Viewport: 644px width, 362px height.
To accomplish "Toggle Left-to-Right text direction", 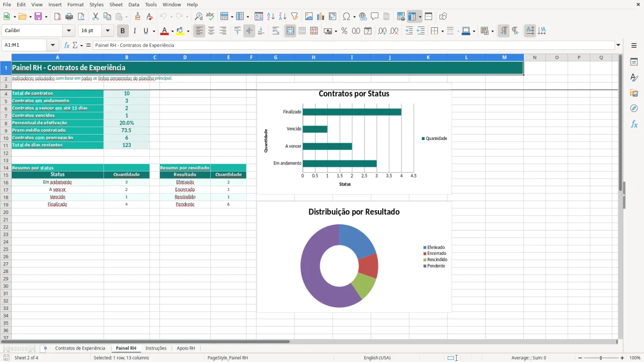I will [x=503, y=31].
